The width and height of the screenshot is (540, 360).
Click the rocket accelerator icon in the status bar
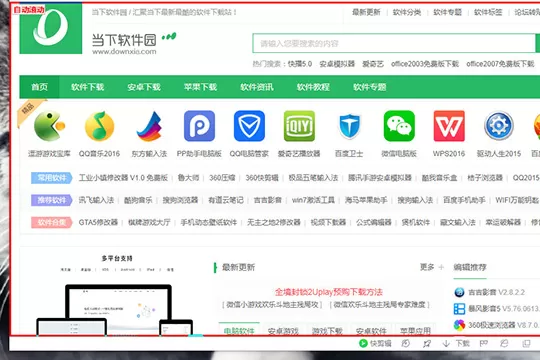coord(427,343)
